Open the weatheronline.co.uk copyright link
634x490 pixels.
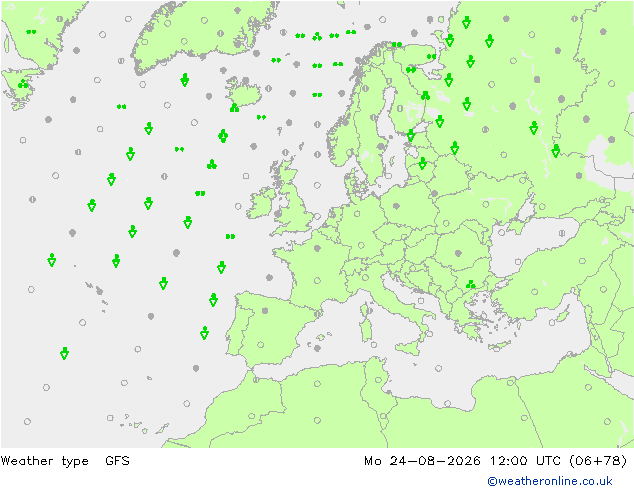coord(549,481)
